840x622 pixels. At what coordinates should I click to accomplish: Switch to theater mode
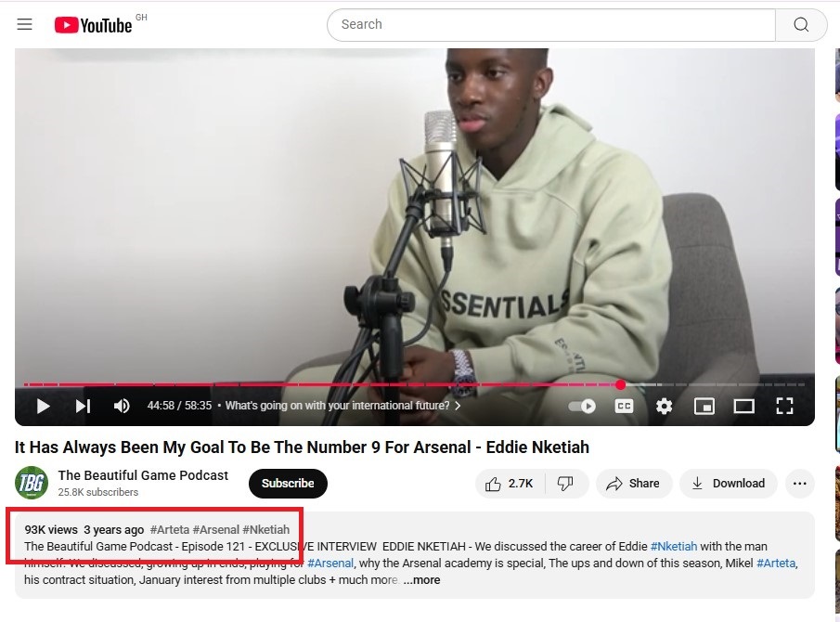tap(744, 406)
